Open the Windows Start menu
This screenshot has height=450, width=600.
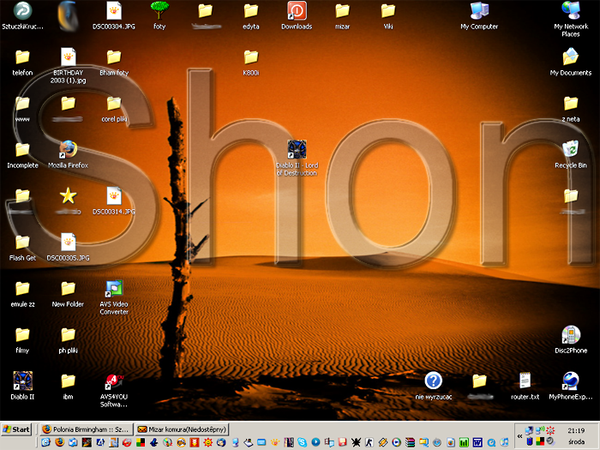point(17,429)
